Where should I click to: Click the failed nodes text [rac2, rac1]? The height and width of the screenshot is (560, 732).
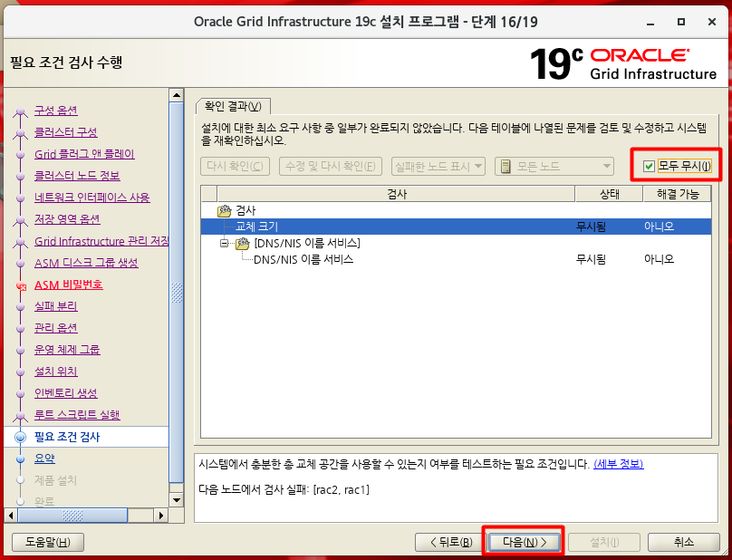(x=342, y=490)
